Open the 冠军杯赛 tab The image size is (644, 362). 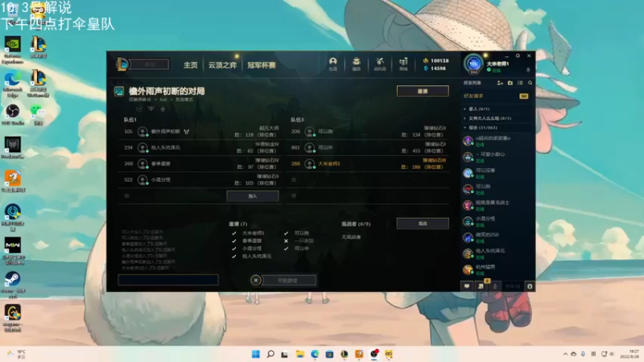click(261, 65)
